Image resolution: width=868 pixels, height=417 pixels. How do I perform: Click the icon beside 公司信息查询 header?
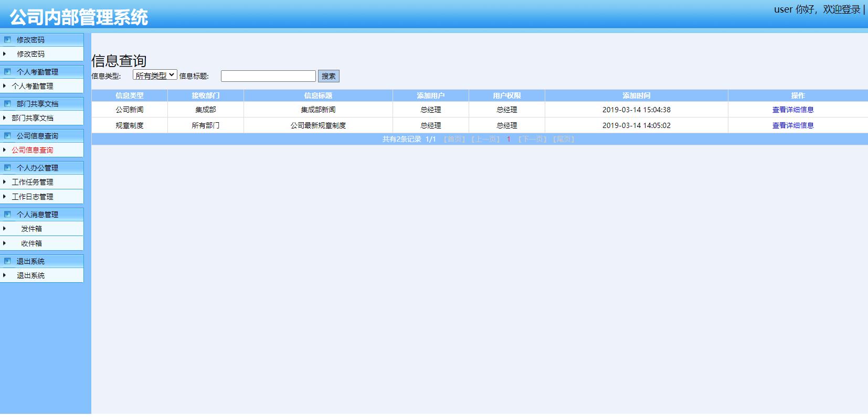(7, 135)
